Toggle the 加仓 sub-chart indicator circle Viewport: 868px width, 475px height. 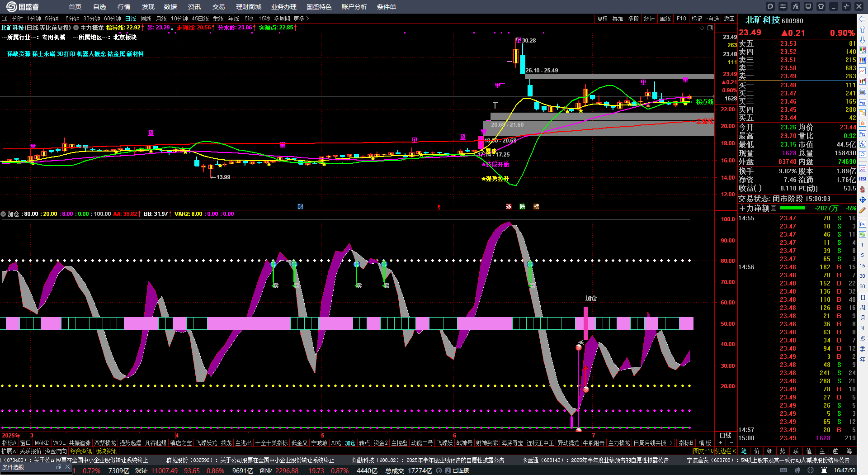3,214
